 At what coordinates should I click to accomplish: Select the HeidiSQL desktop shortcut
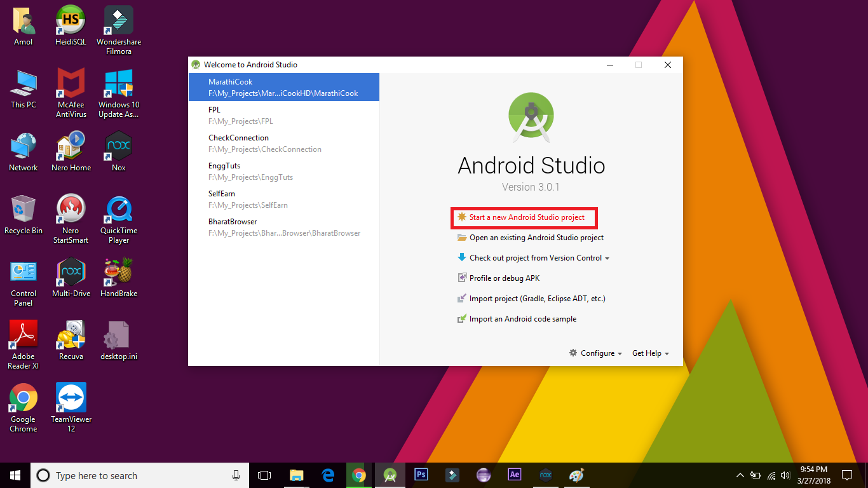(x=71, y=27)
